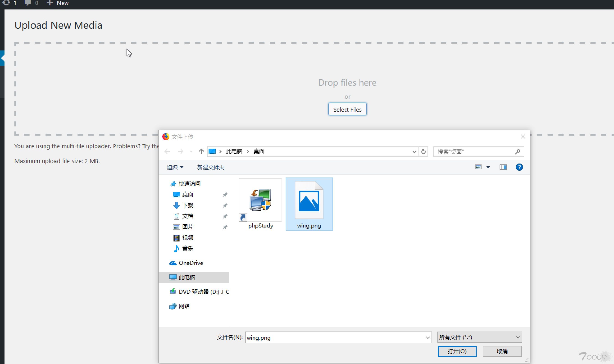The image size is (614, 364).
Task: Select 网络 in the navigation pane
Action: click(x=184, y=306)
